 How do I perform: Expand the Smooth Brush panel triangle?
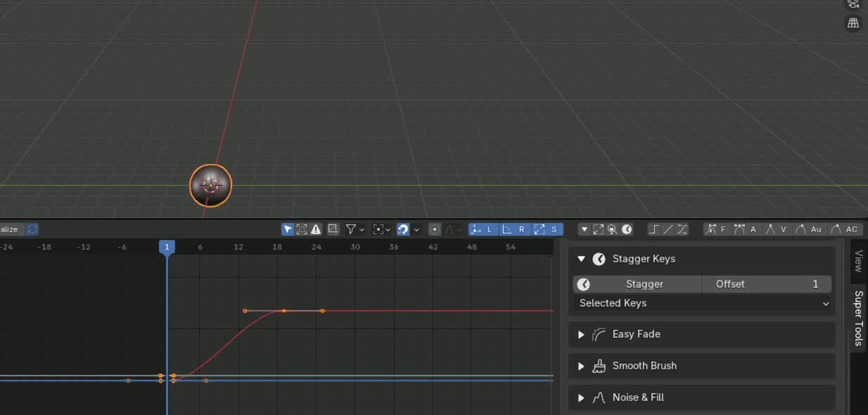(x=581, y=366)
